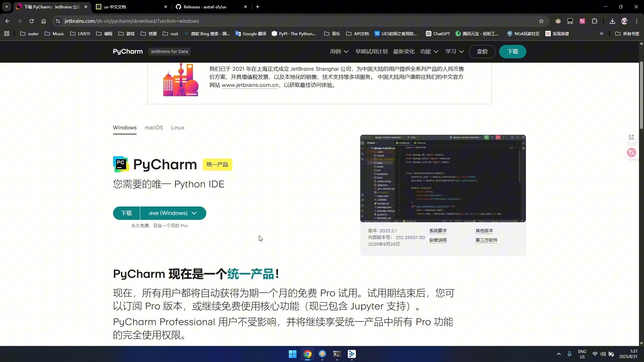The height and width of the screenshot is (362, 644).
Task: Open the taskbar clock and date
Action: click(x=628, y=354)
